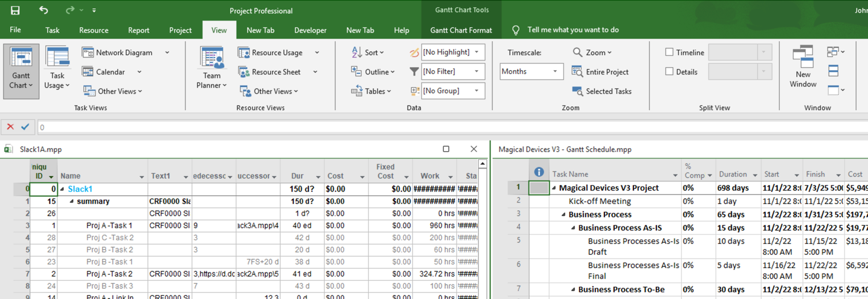Switch to the Developer ribbon tab
Viewport: 868px width, 299px height.
310,30
